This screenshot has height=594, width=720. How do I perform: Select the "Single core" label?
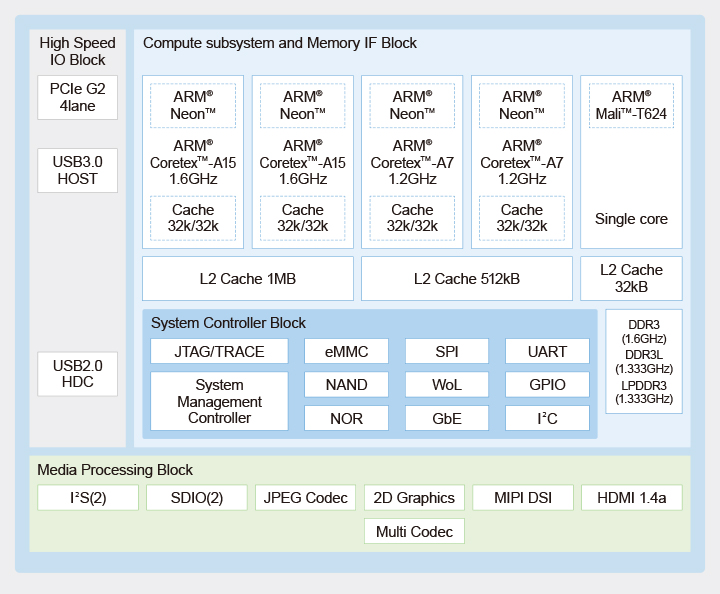(631, 219)
